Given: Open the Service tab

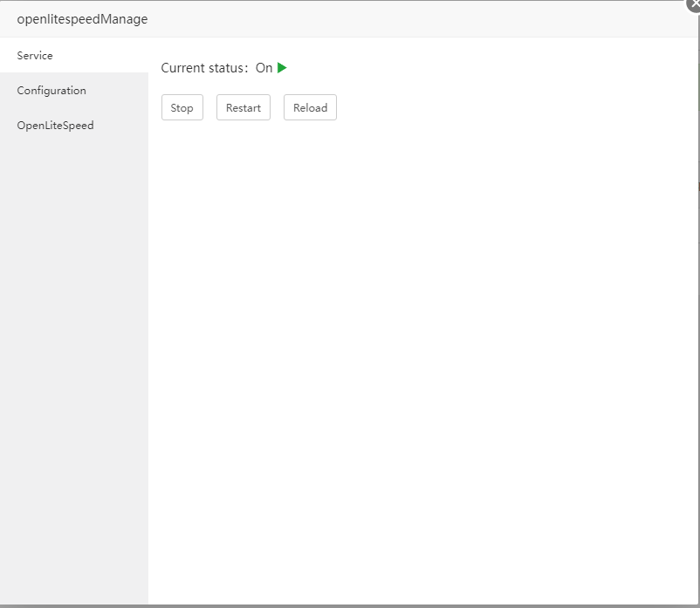Looking at the screenshot, I should pos(74,55).
